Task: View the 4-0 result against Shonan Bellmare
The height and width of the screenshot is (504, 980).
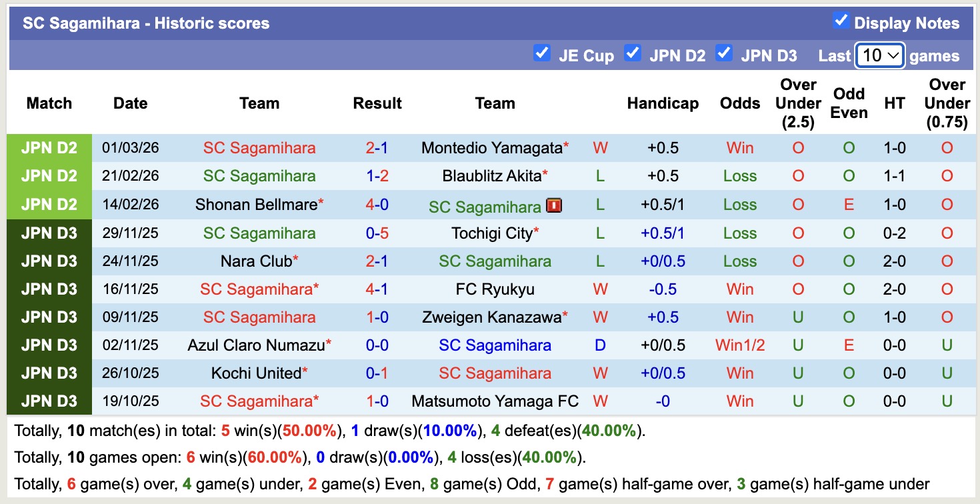Action: tap(377, 205)
